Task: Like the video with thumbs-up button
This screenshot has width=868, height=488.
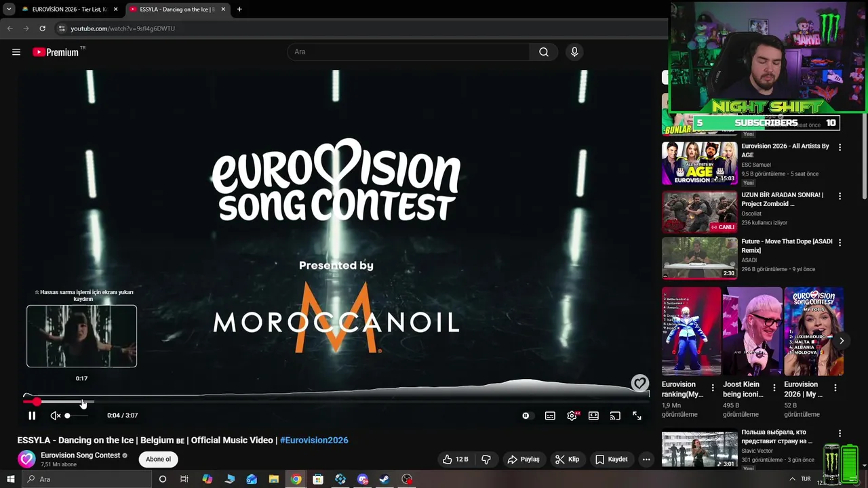Action: (455, 460)
